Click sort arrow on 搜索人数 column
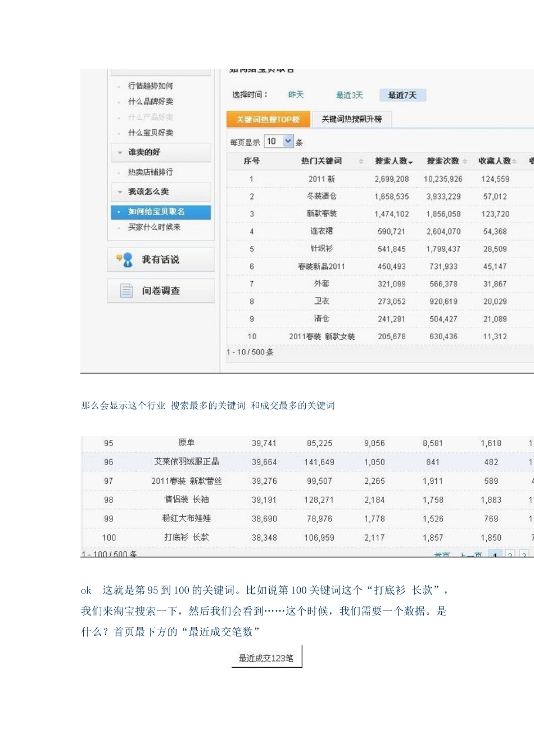 pos(410,162)
